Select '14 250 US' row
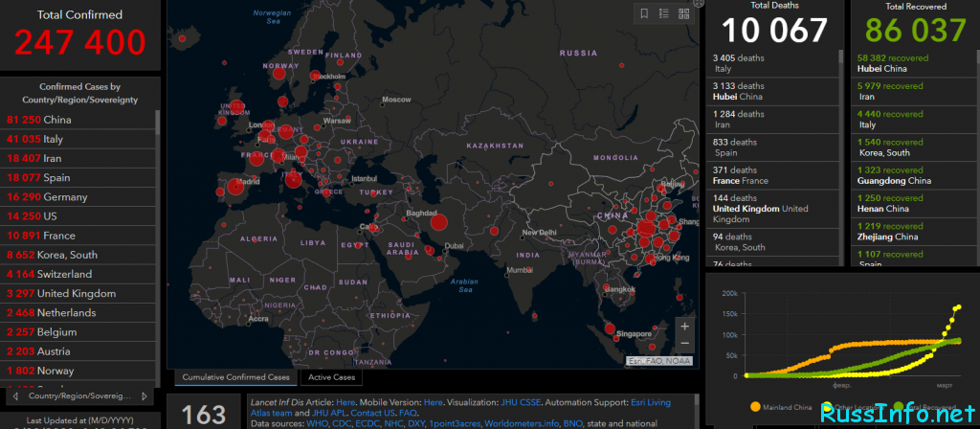Viewport: 980px width, 429px height. tap(78, 216)
